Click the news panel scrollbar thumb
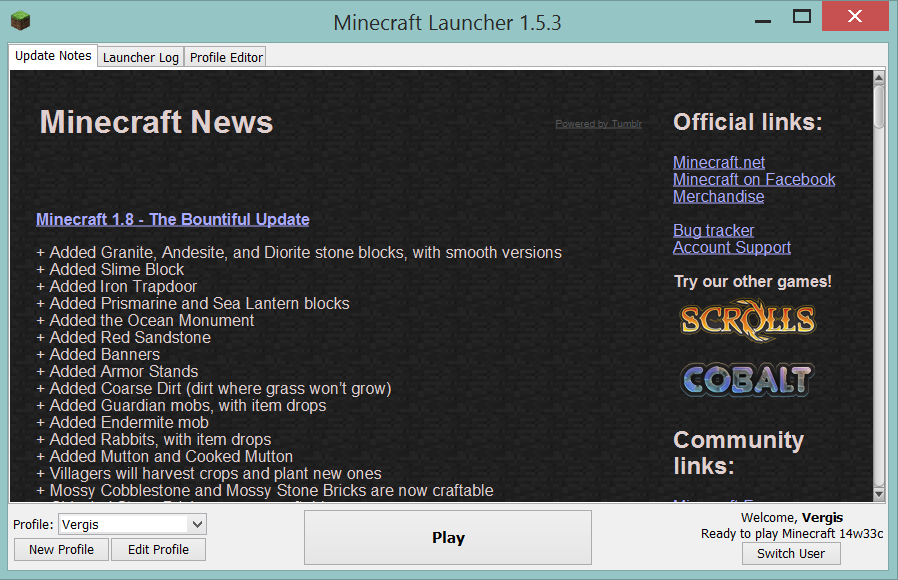Image resolution: width=898 pixels, height=580 pixels. tap(879, 106)
